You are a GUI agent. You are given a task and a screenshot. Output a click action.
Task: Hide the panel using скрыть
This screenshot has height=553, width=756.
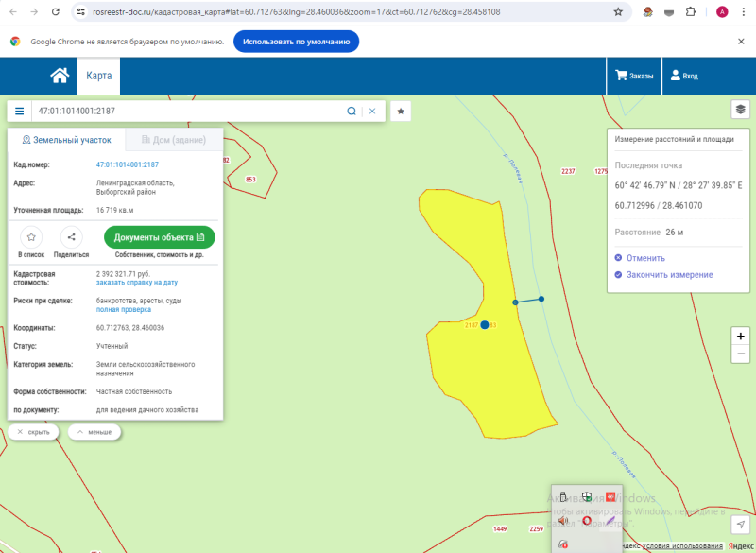33,432
